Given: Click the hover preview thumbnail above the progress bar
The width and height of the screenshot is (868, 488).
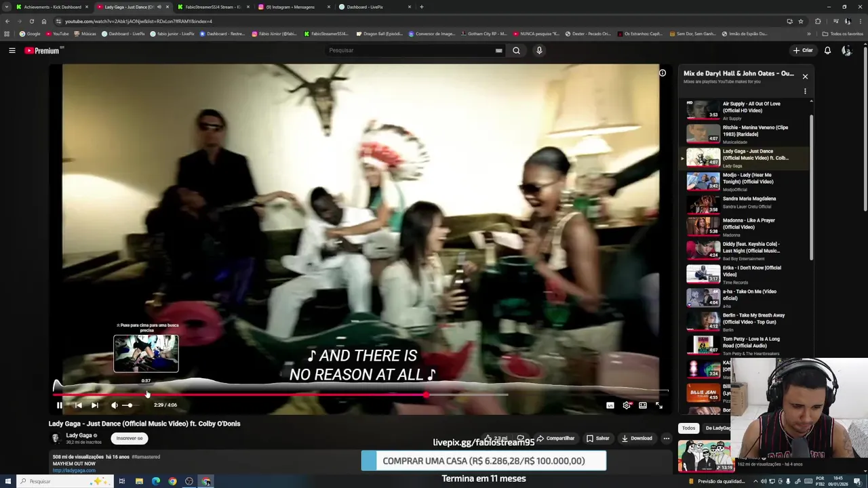Looking at the screenshot, I should point(146,353).
